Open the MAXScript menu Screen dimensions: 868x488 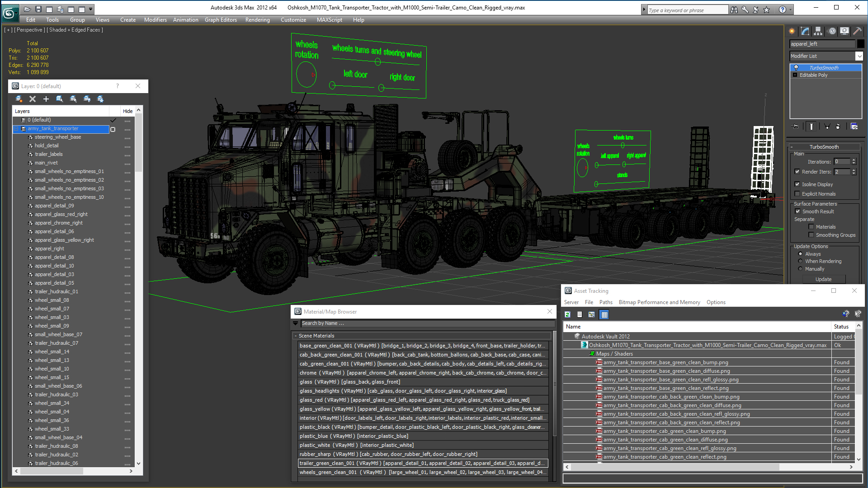pyautogui.click(x=329, y=20)
